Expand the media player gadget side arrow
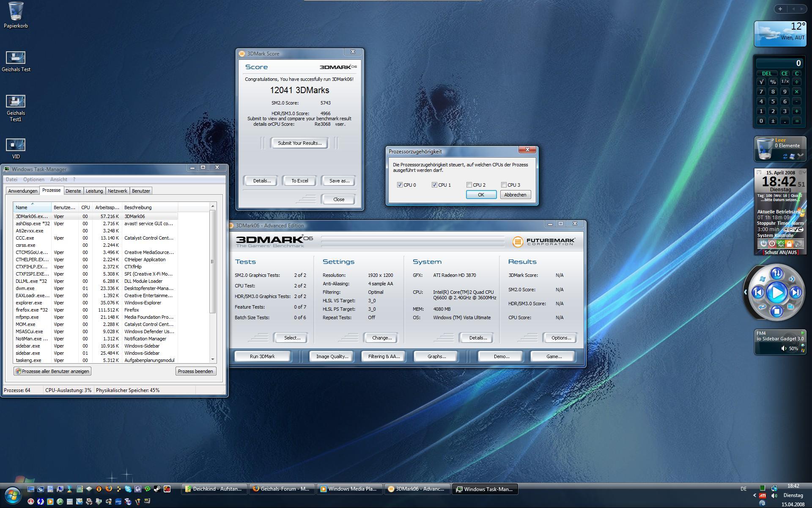 (745, 292)
